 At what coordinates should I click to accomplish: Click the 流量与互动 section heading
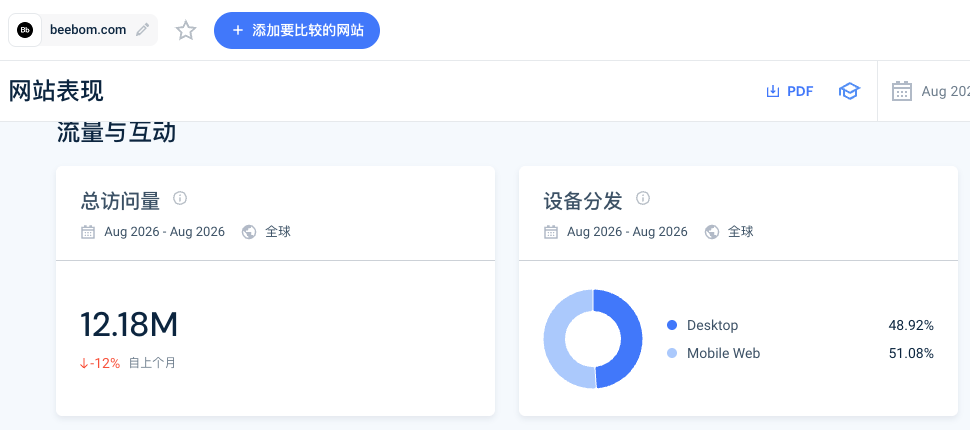(116, 132)
